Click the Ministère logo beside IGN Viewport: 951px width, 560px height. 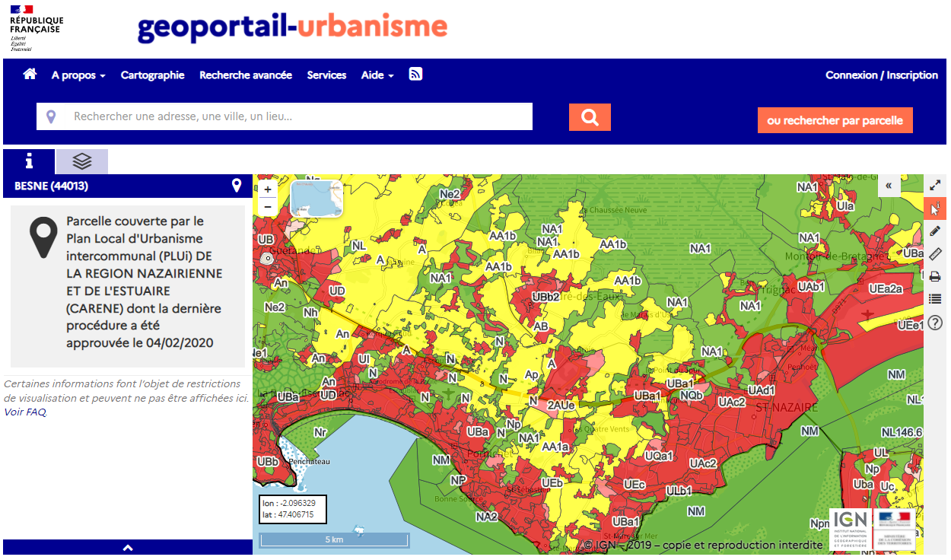[895, 528]
